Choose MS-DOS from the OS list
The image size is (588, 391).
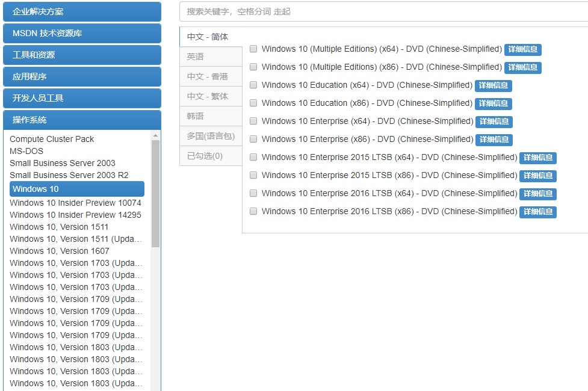click(x=26, y=151)
